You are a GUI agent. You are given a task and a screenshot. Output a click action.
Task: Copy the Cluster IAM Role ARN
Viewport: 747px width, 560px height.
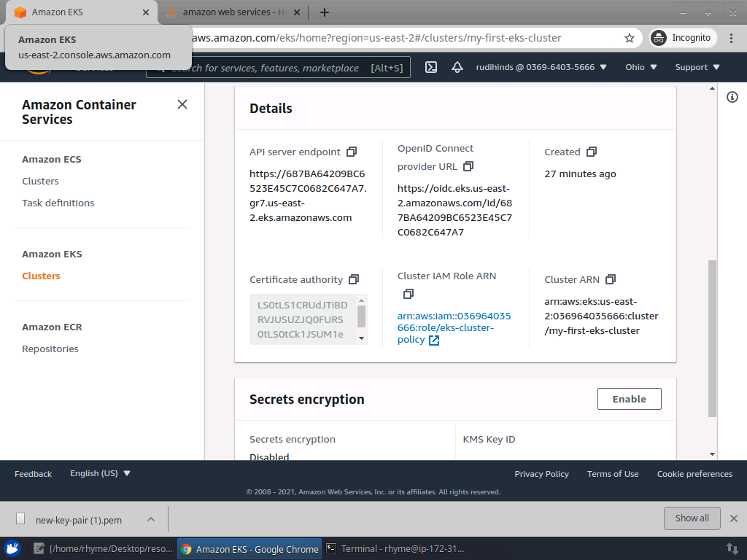click(409, 294)
